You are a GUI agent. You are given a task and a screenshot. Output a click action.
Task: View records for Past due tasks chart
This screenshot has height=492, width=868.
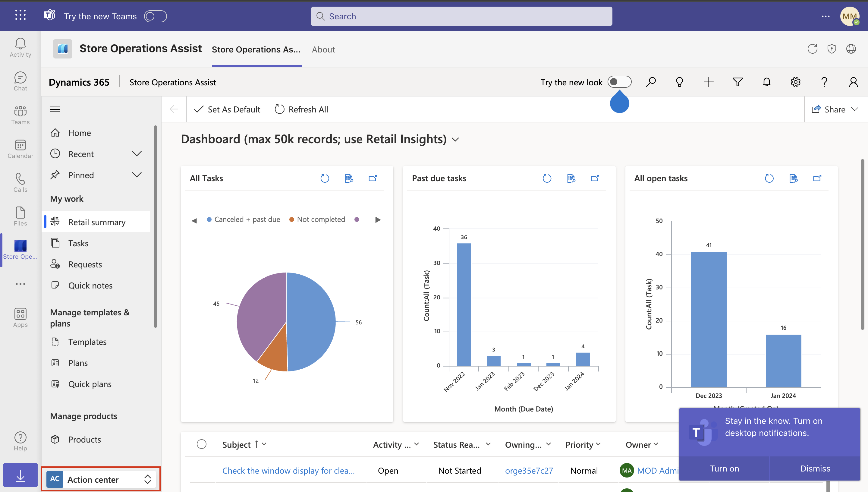[x=571, y=178]
